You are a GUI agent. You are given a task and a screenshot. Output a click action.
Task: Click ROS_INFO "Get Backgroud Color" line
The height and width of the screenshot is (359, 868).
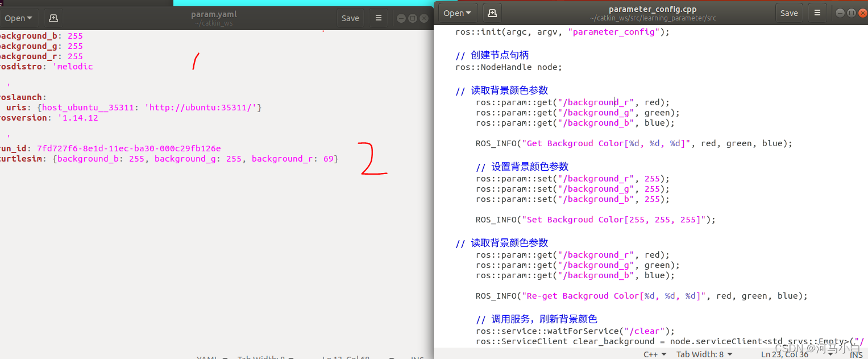pyautogui.click(x=634, y=143)
